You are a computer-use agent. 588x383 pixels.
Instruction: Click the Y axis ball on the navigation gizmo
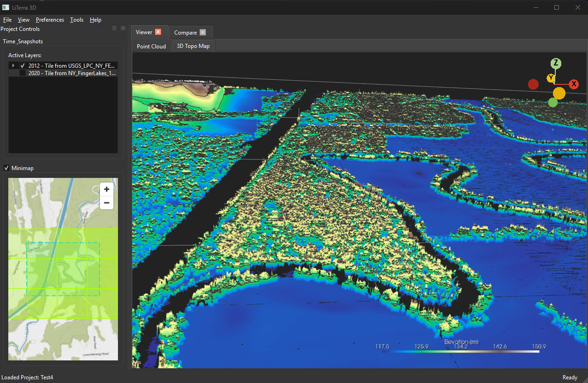551,78
